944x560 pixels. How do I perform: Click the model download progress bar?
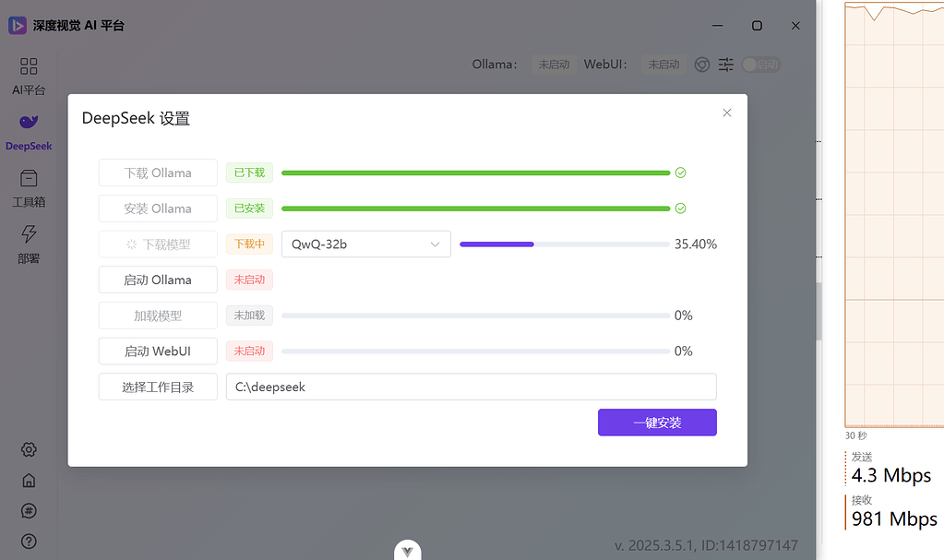tap(564, 244)
